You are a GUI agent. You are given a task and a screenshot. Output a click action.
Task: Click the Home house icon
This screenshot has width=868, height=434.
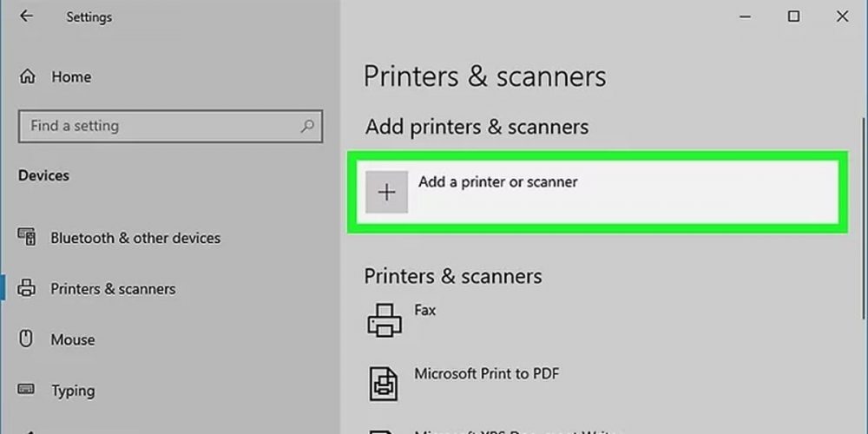tap(27, 76)
